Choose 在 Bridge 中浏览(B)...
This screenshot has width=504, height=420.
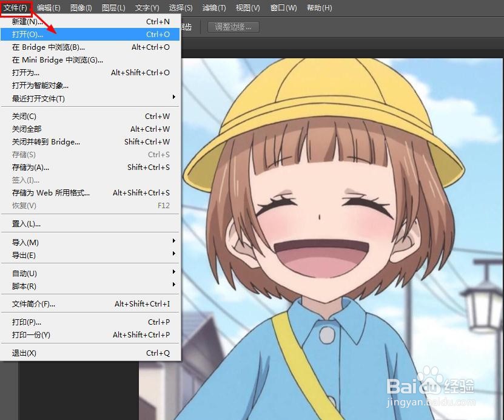pos(90,47)
